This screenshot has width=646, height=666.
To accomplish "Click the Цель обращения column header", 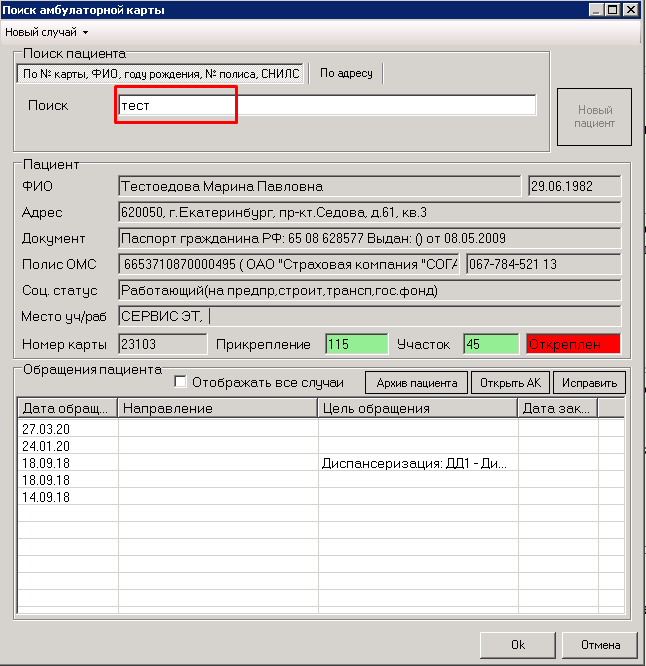I will (417, 408).
